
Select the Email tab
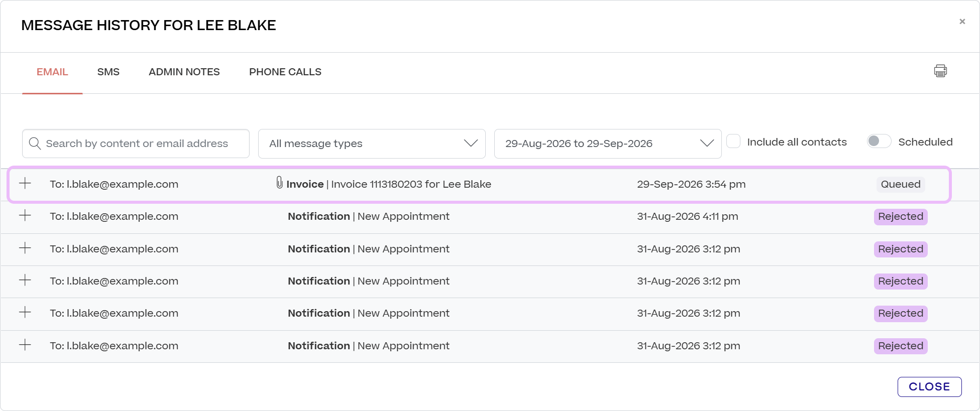coord(52,72)
